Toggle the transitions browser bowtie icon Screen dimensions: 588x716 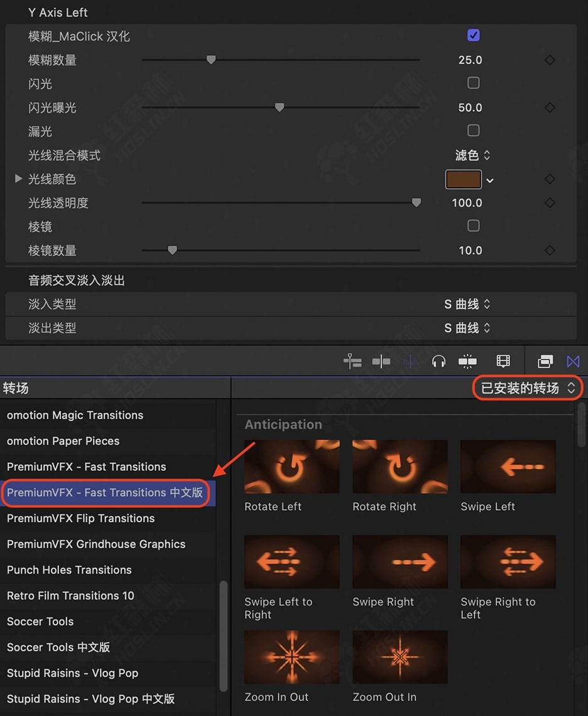point(573,362)
